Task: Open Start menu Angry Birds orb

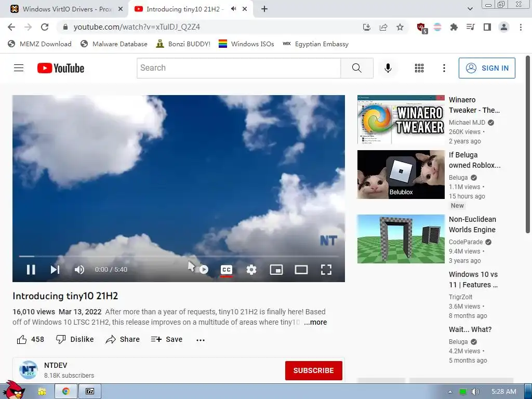Action: tap(13, 390)
